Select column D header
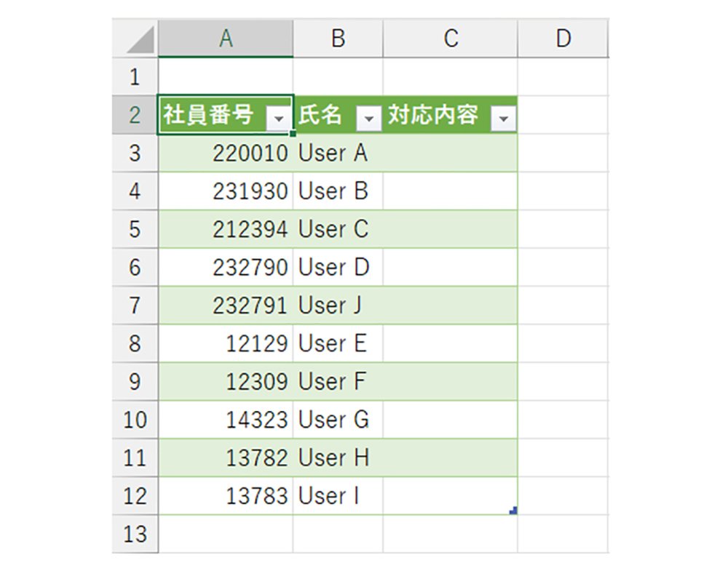This screenshot has height=571, width=728. click(x=563, y=38)
